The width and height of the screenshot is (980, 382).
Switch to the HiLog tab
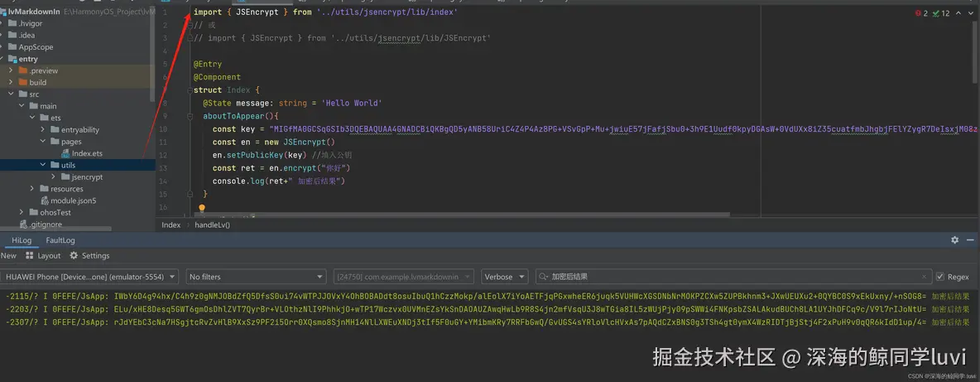[22, 240]
